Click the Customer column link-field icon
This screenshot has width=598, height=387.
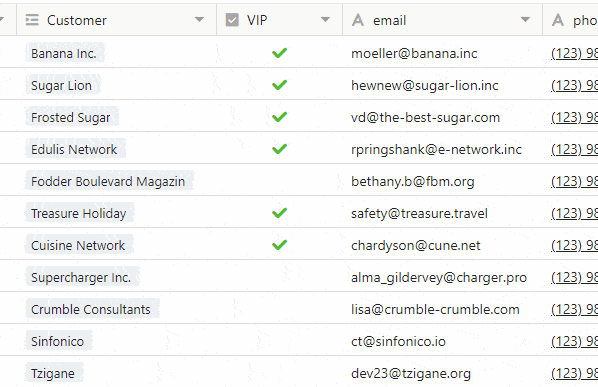click(x=32, y=20)
